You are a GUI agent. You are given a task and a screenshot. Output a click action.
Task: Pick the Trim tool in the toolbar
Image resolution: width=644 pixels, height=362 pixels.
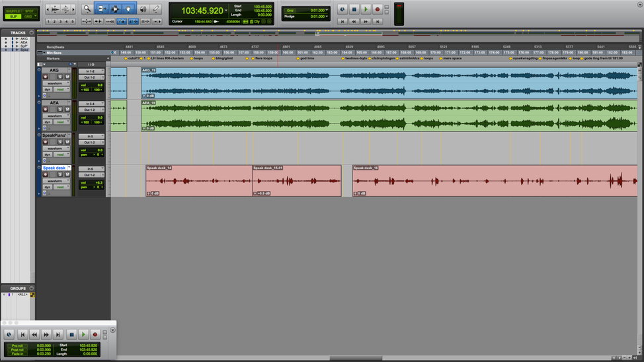[101, 9]
